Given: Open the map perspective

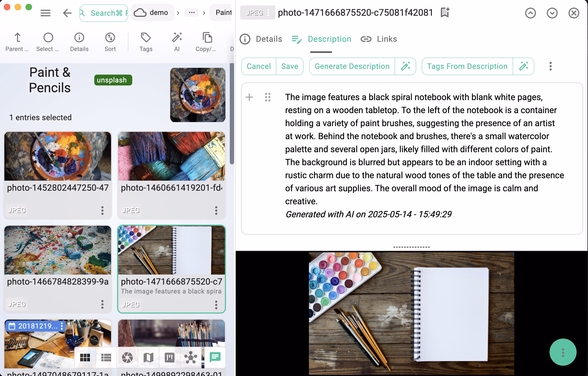Looking at the screenshot, I should [x=148, y=358].
